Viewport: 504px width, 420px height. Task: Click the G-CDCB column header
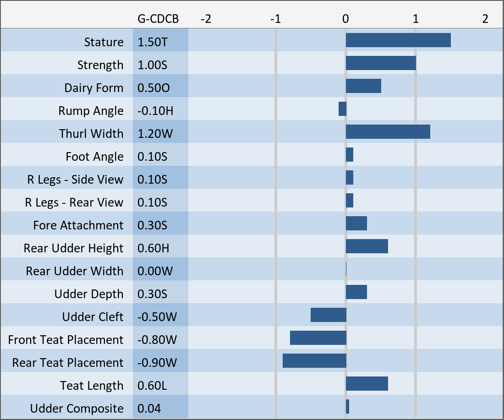[x=158, y=19]
